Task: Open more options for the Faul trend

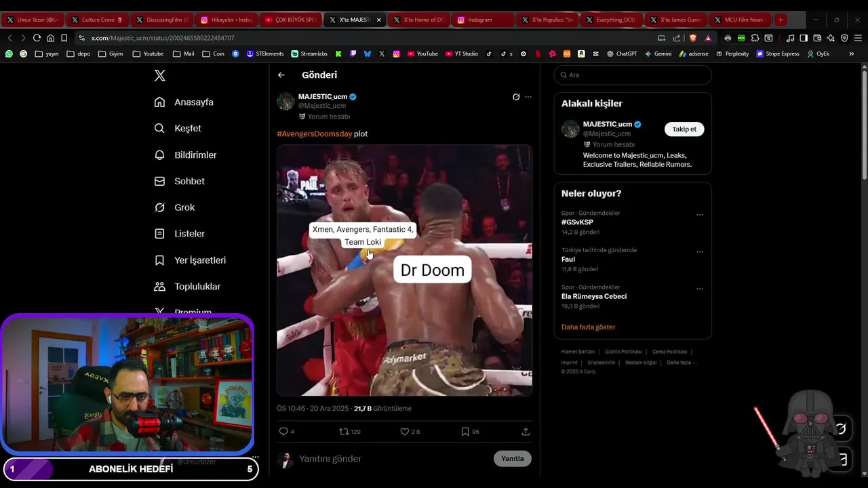Action: coord(700,252)
